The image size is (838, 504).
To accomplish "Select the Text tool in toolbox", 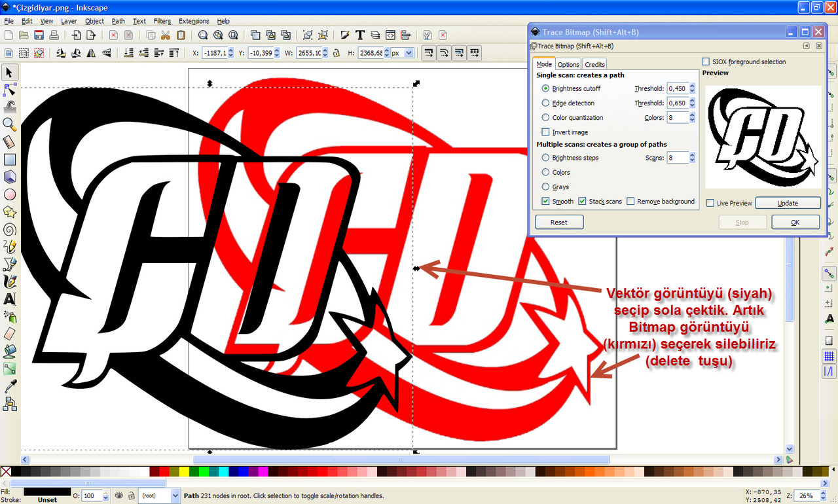I will [10, 299].
